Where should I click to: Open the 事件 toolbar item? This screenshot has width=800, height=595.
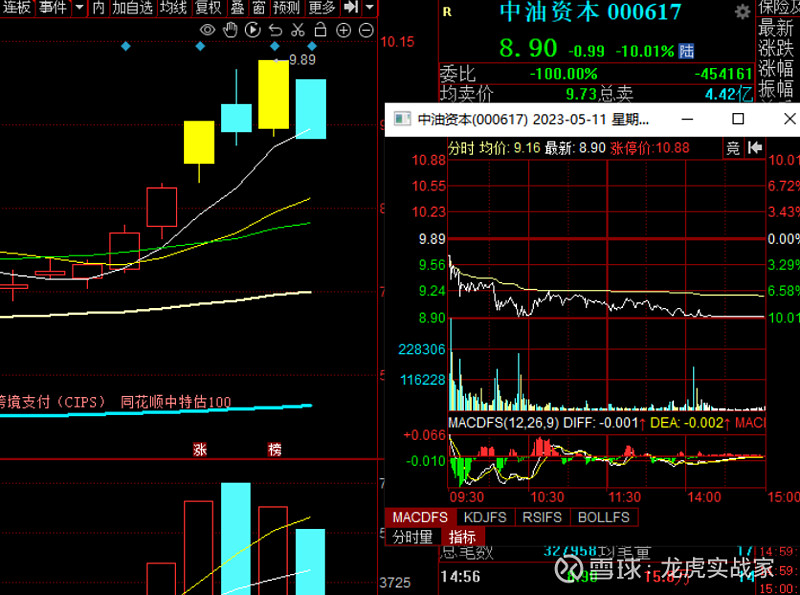54,7
